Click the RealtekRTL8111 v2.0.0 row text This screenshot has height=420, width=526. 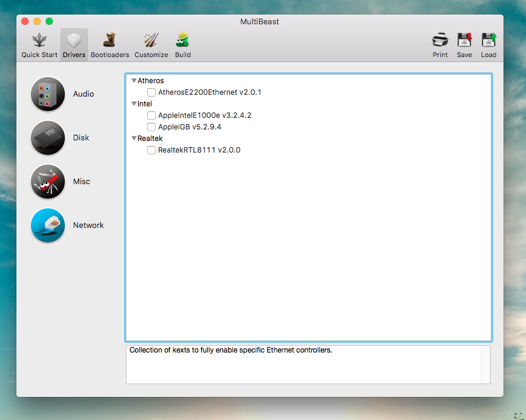[199, 150]
